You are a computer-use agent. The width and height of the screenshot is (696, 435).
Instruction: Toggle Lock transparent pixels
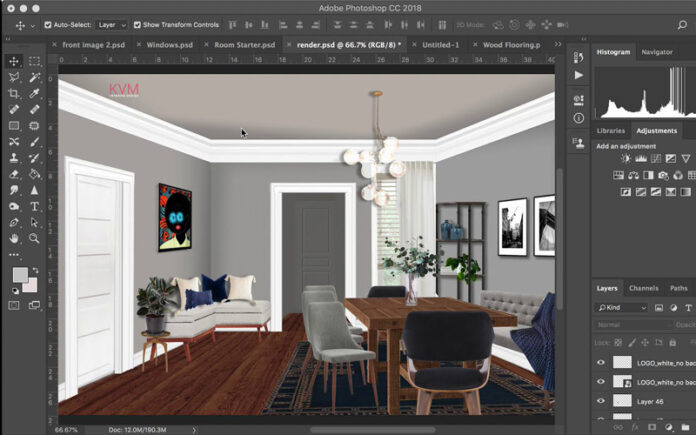618,343
